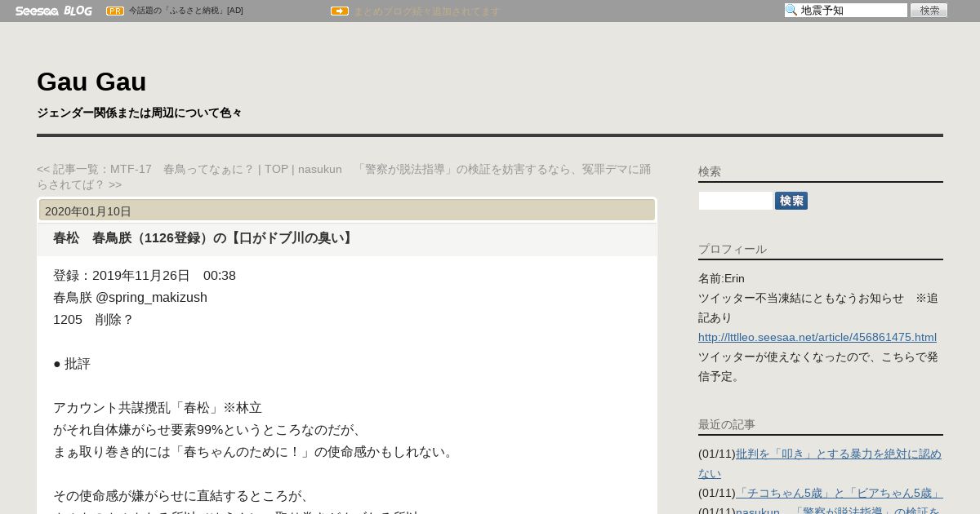Click the 名前:Erin profile text
This screenshot has height=514, width=980.
[x=721, y=278]
